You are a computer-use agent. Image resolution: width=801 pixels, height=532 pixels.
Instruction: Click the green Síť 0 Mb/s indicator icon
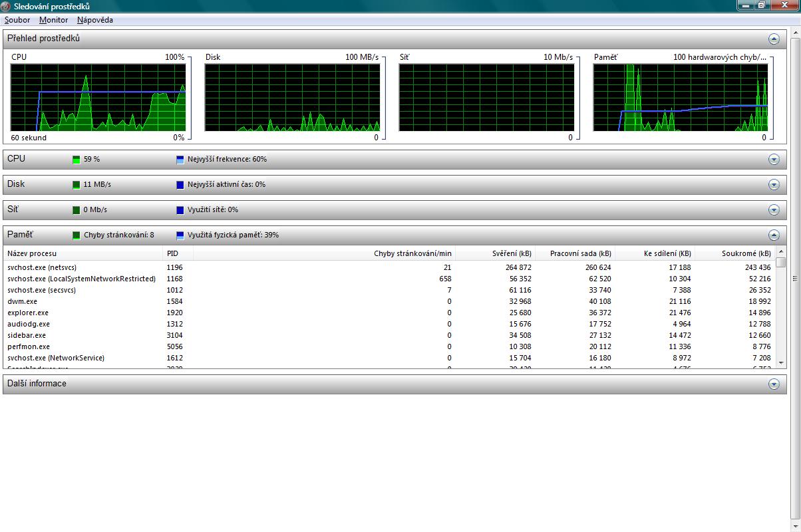[77, 210]
